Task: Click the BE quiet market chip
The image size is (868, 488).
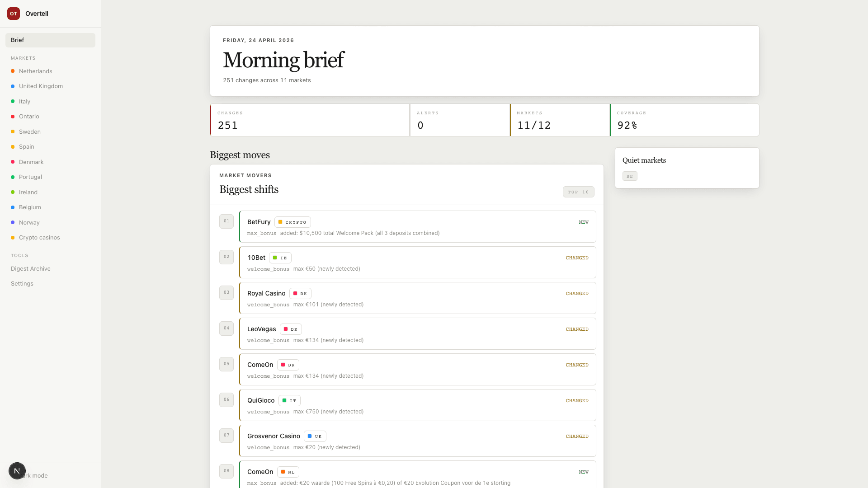Action: pos(630,176)
